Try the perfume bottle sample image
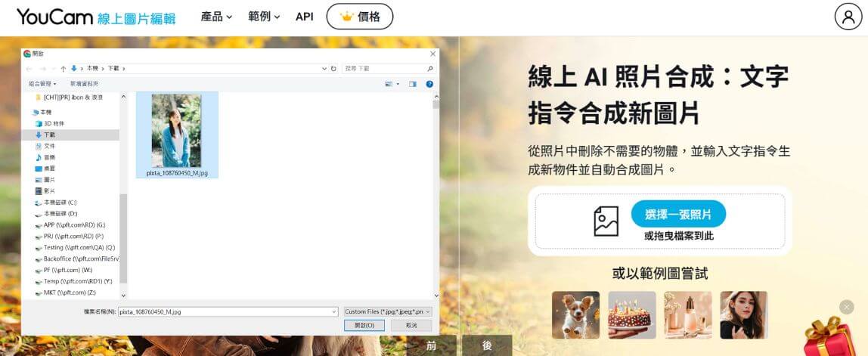Viewport: 868px width, 356px height. pyautogui.click(x=688, y=315)
